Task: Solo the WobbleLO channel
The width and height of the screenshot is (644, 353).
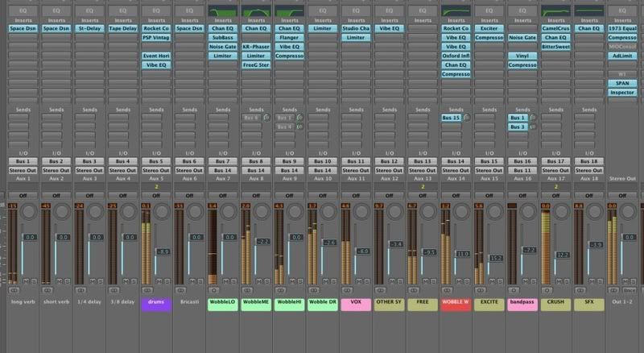Action: (233, 281)
